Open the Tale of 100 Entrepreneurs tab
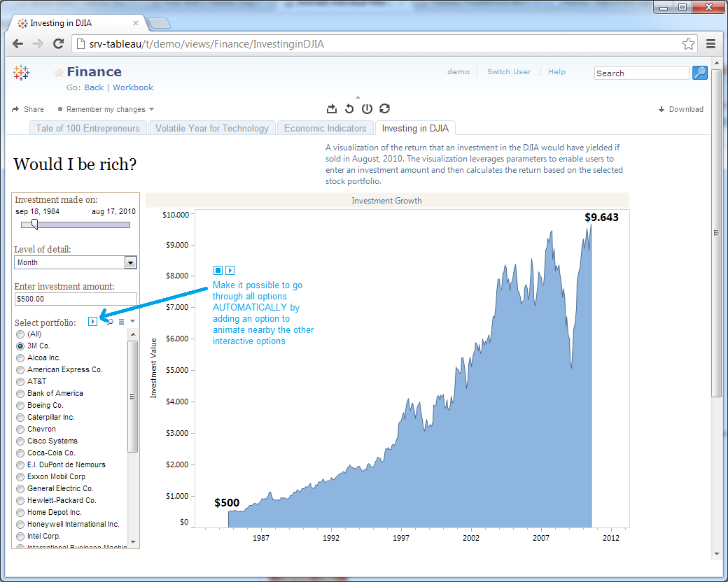 point(88,128)
